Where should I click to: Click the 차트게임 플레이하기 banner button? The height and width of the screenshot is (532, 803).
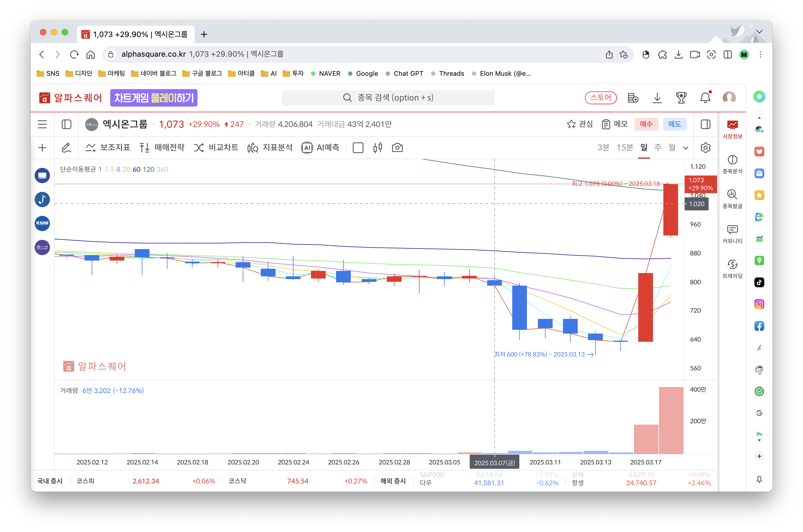pyautogui.click(x=154, y=98)
